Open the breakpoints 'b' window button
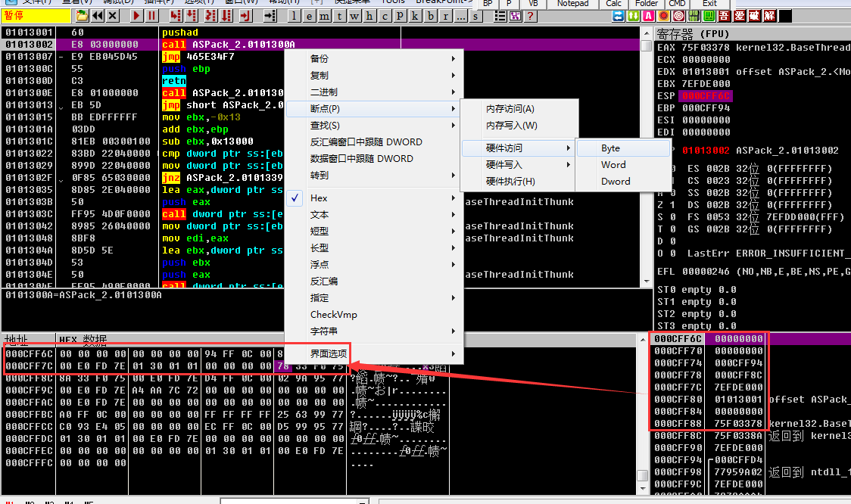This screenshot has width=851, height=504. (431, 15)
